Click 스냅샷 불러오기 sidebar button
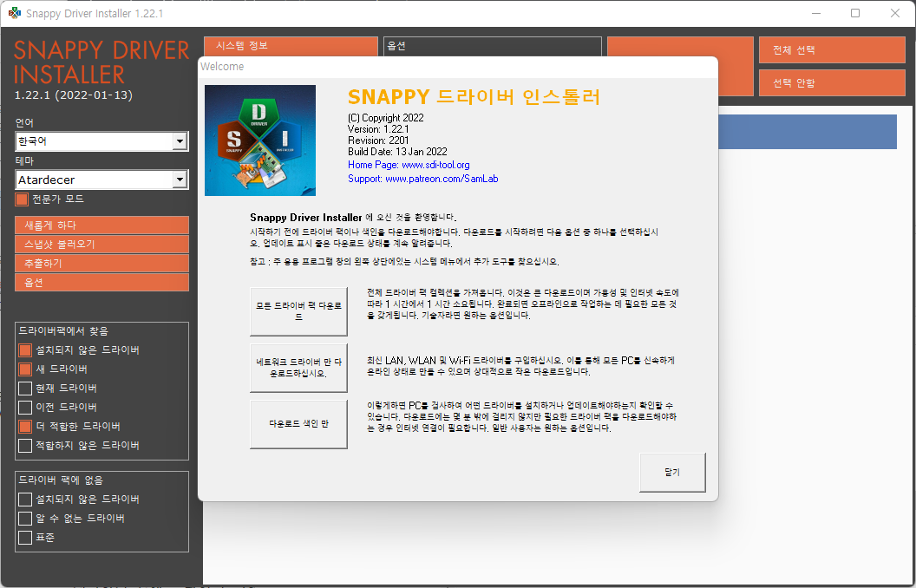 101,244
